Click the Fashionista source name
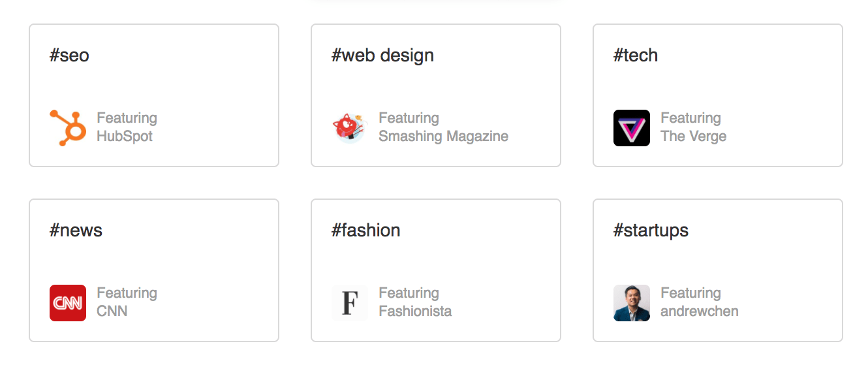The height and width of the screenshot is (367, 868). [x=415, y=311]
